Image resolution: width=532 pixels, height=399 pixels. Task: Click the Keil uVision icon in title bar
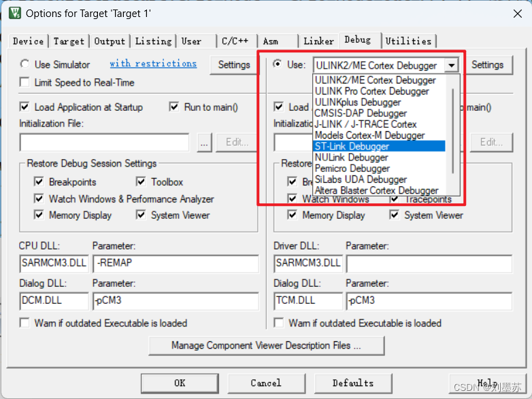click(x=15, y=13)
